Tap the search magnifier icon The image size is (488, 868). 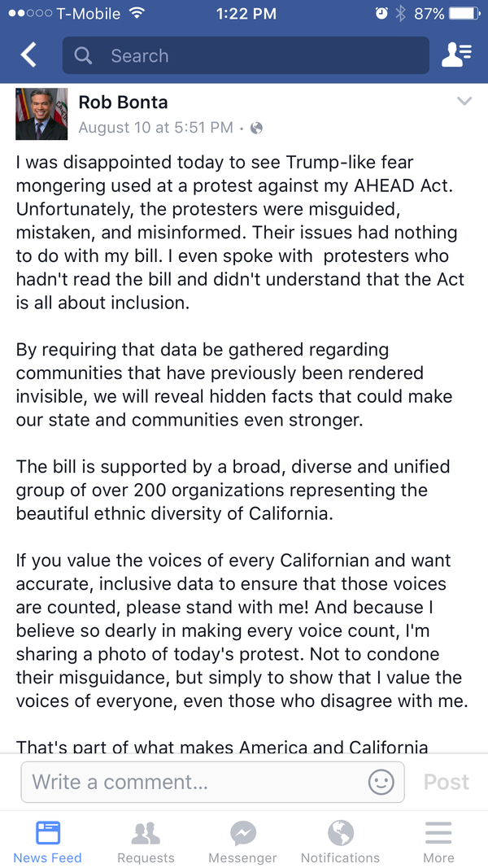point(83,55)
